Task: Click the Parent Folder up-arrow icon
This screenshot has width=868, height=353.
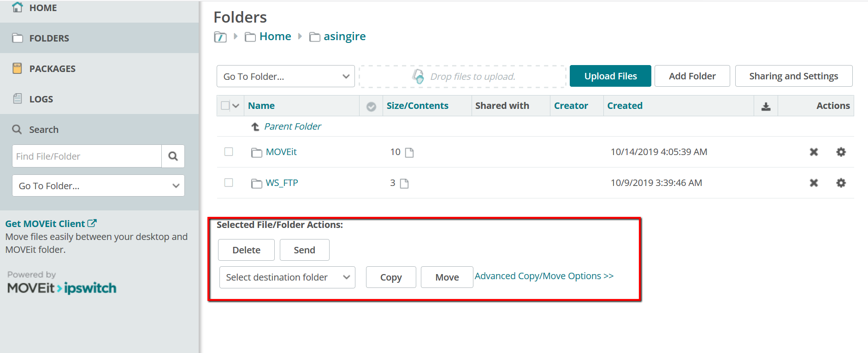Action: [x=255, y=126]
